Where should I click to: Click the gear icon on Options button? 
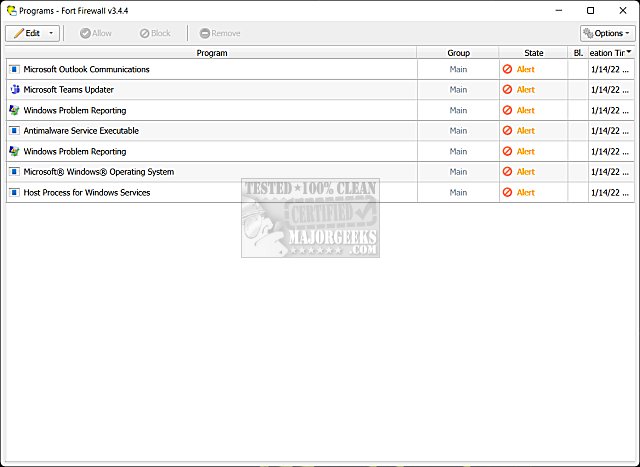[588, 33]
